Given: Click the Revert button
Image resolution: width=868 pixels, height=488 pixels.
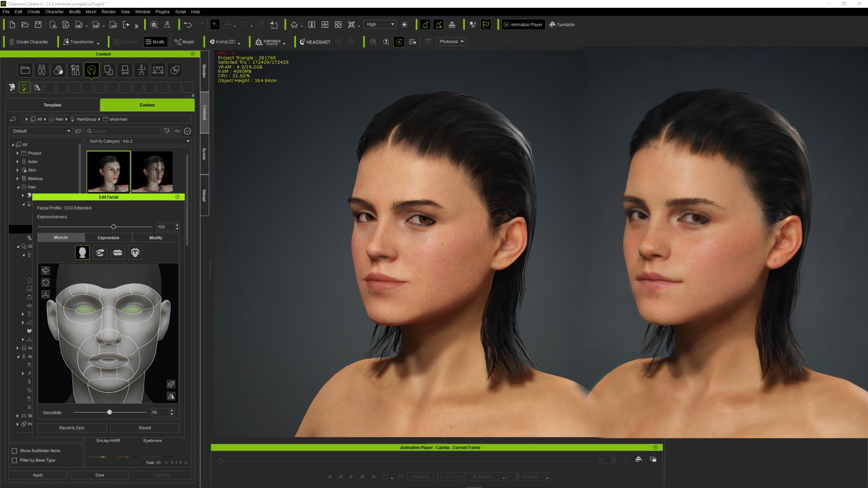Looking at the screenshot, I should [145, 428].
